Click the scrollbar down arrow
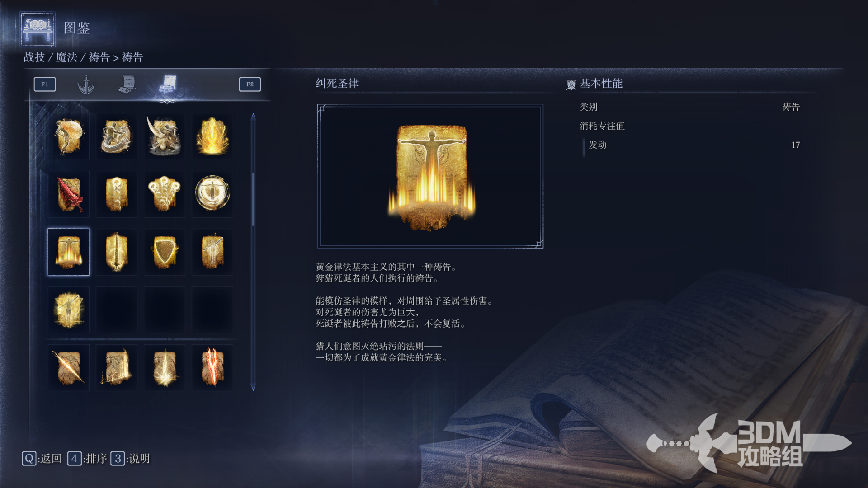The image size is (868, 488). coord(253,387)
